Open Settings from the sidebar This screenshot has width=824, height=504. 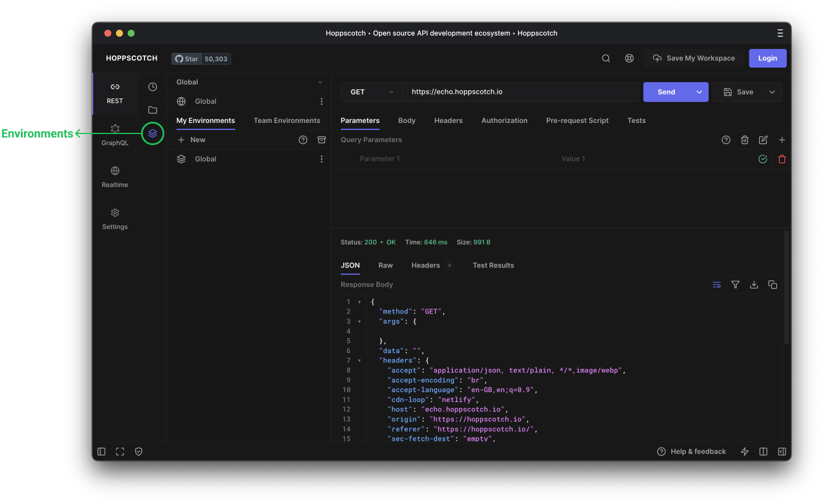[115, 219]
